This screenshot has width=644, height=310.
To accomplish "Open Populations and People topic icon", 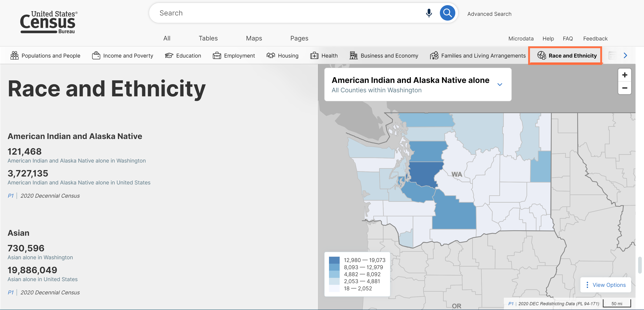I will [x=15, y=56].
